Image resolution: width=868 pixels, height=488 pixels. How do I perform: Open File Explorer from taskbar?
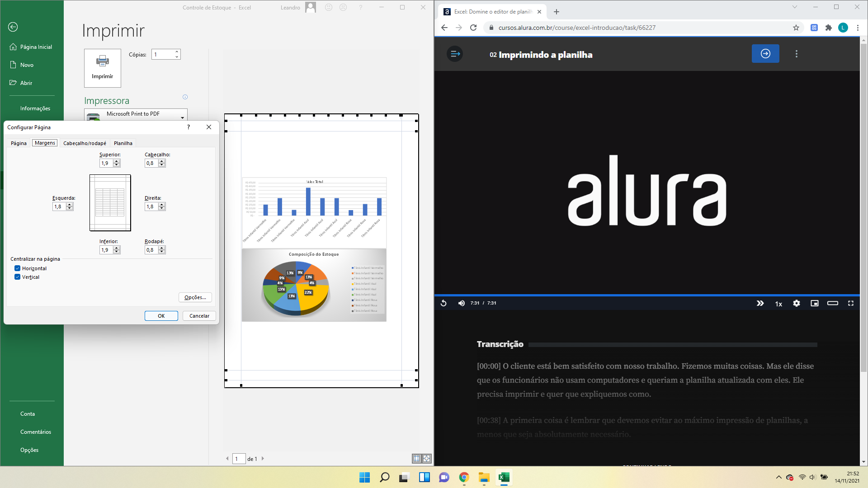pyautogui.click(x=484, y=477)
